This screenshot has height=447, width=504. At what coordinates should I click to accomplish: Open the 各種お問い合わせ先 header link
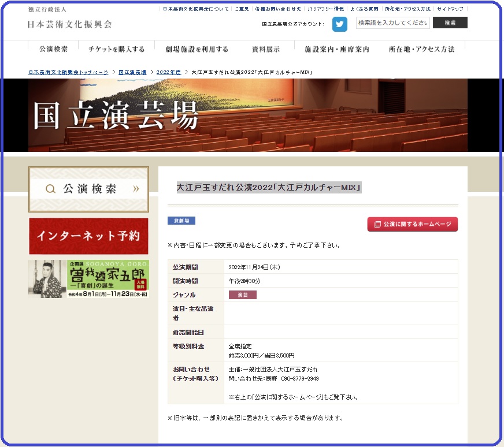point(278,9)
